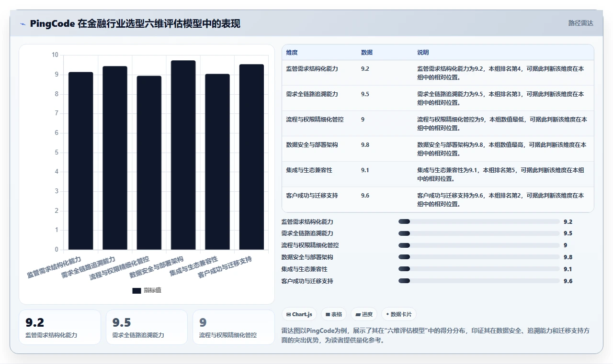The image size is (613, 364).
Task: Click the progress bar for 监管需求结构化能力
Action: point(479,221)
